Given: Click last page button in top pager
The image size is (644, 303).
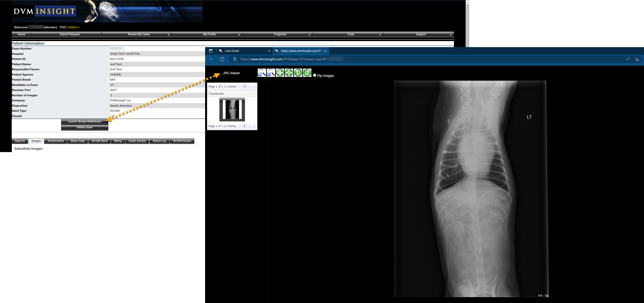Looking at the screenshot, I should point(254,87).
